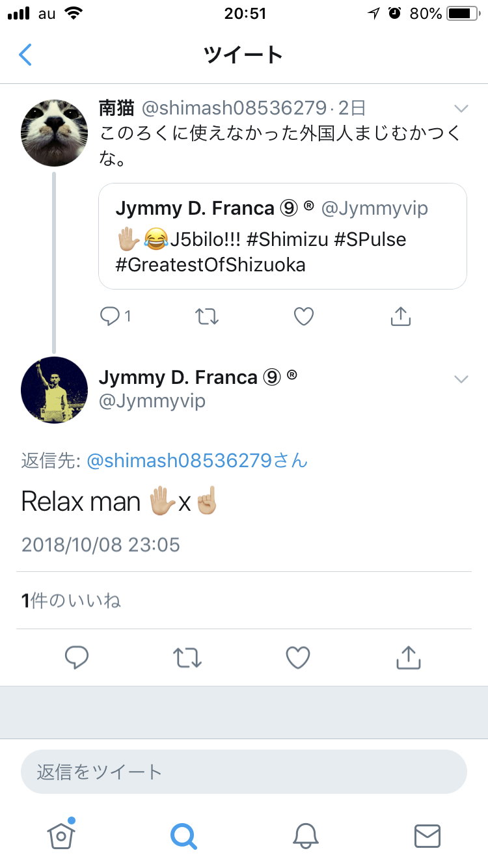
Task: Reply to the 'Relax man' tweet
Action: pos(77,657)
